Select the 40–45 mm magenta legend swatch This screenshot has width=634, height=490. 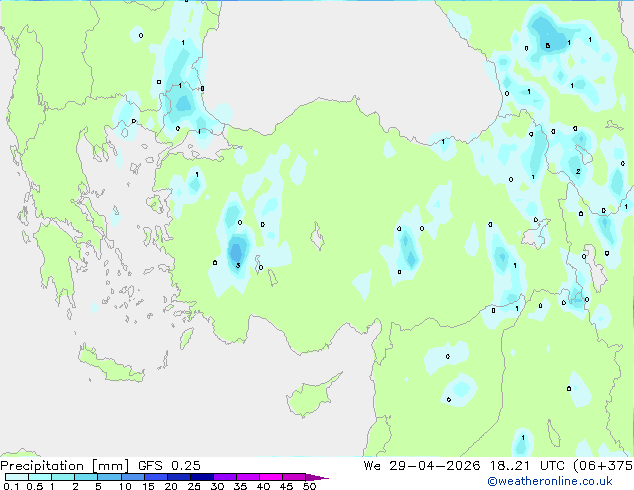(271, 477)
